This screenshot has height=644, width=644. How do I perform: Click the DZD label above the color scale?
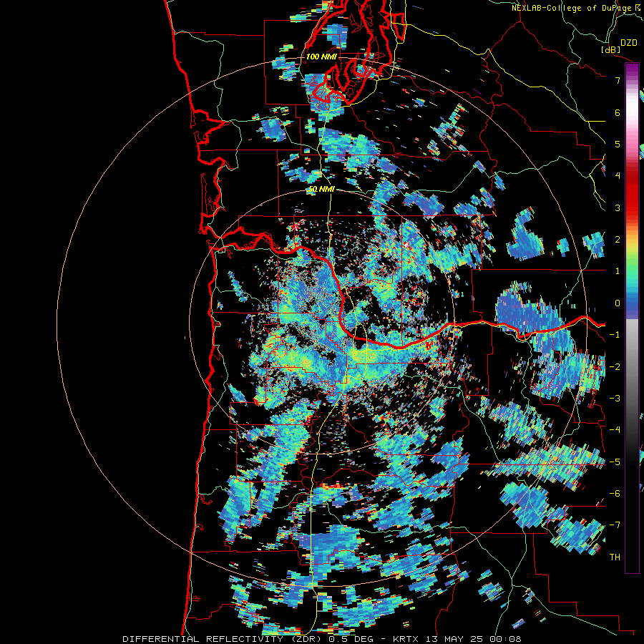[x=628, y=43]
